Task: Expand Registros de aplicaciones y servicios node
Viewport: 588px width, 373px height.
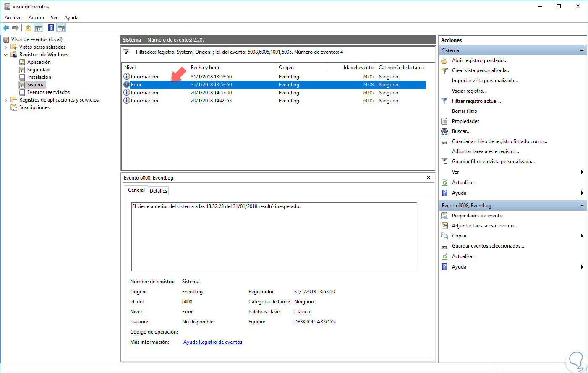Action: tap(5, 100)
